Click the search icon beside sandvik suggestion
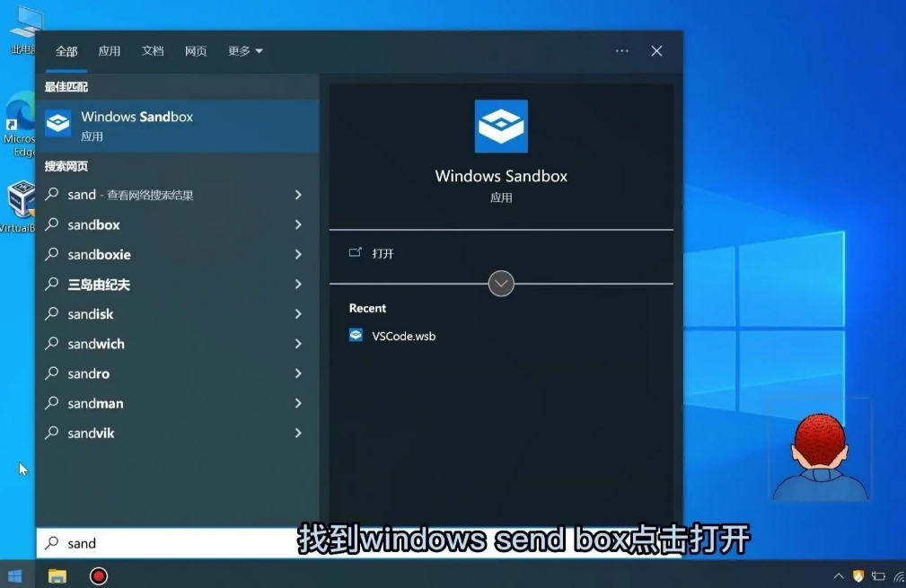 (52, 433)
